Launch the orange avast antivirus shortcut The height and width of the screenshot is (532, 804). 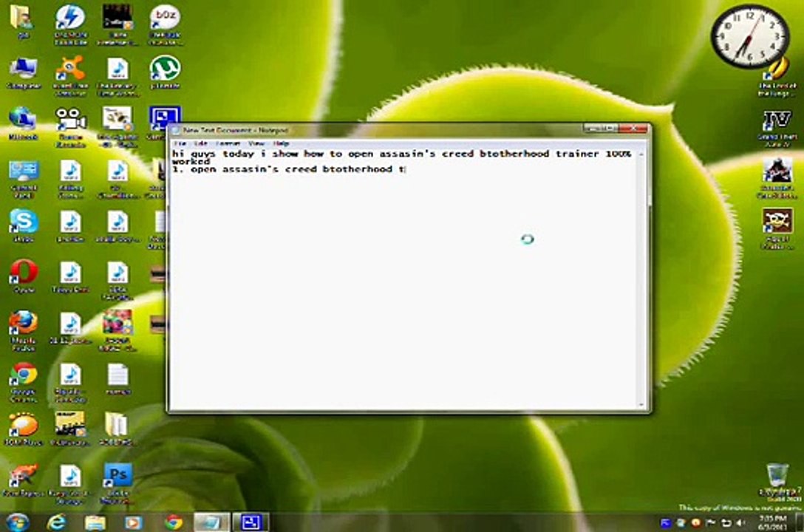coord(71,75)
